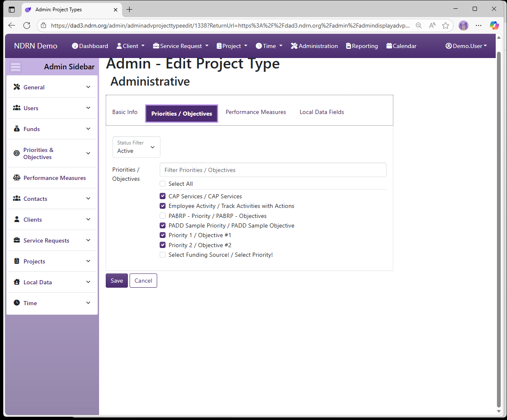Open the Calendar link in navbar
This screenshot has height=420, width=507.
point(401,46)
